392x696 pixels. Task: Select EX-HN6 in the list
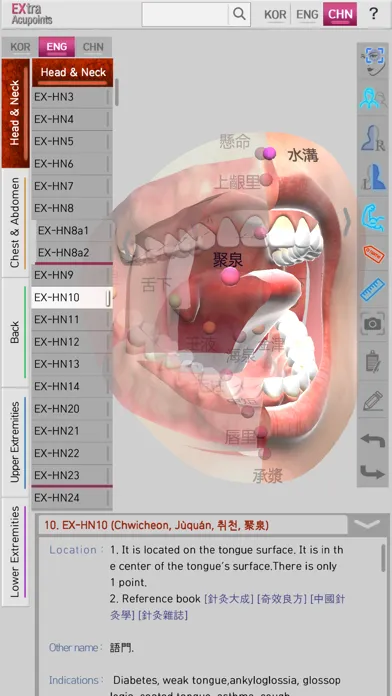tap(71, 164)
